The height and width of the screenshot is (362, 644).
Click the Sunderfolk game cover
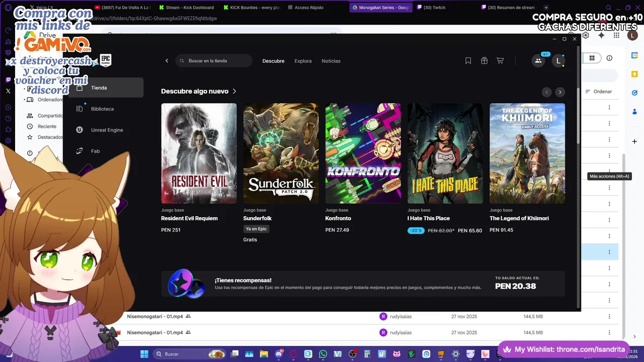click(x=281, y=153)
